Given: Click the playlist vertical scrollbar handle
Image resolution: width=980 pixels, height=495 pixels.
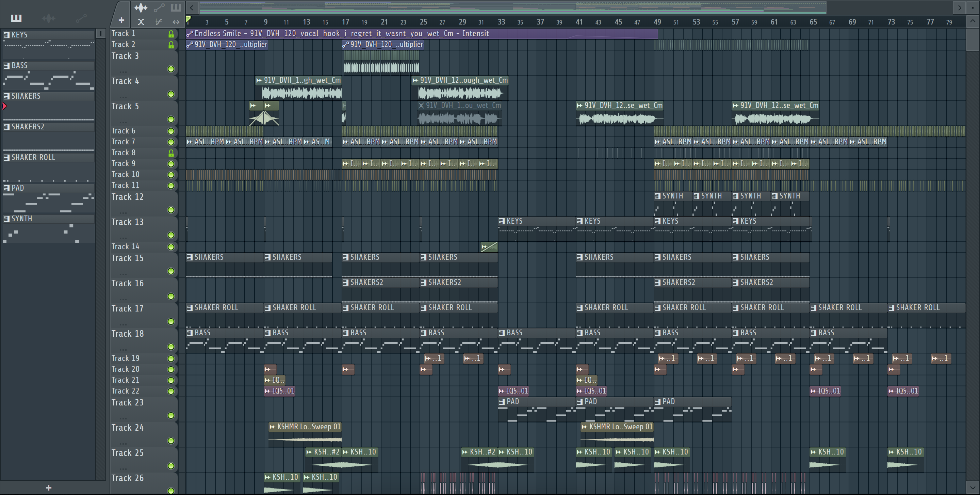Looking at the screenshot, I should pyautogui.click(x=973, y=39).
